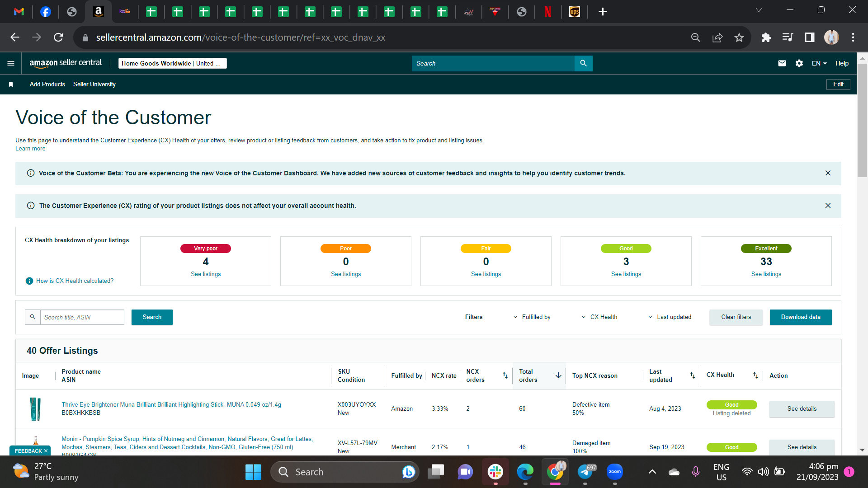Click the magnifier search button in header
This screenshot has width=868, height=488.
(x=583, y=63)
